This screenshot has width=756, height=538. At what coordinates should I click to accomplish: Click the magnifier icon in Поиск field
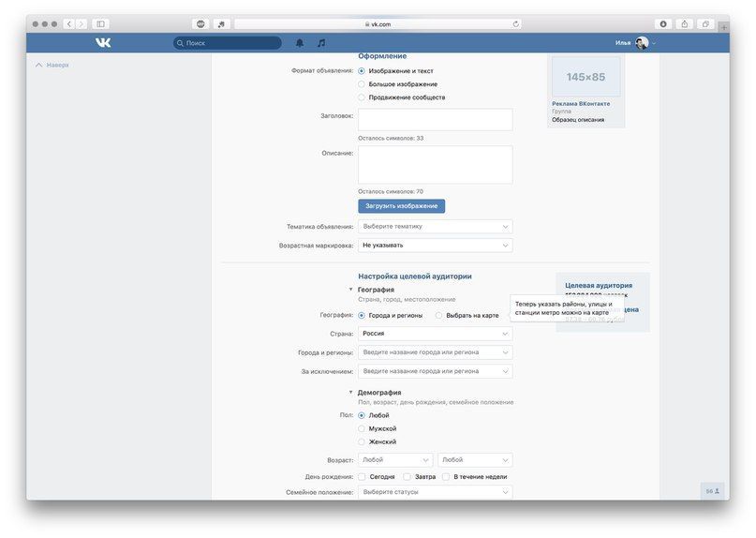[180, 43]
